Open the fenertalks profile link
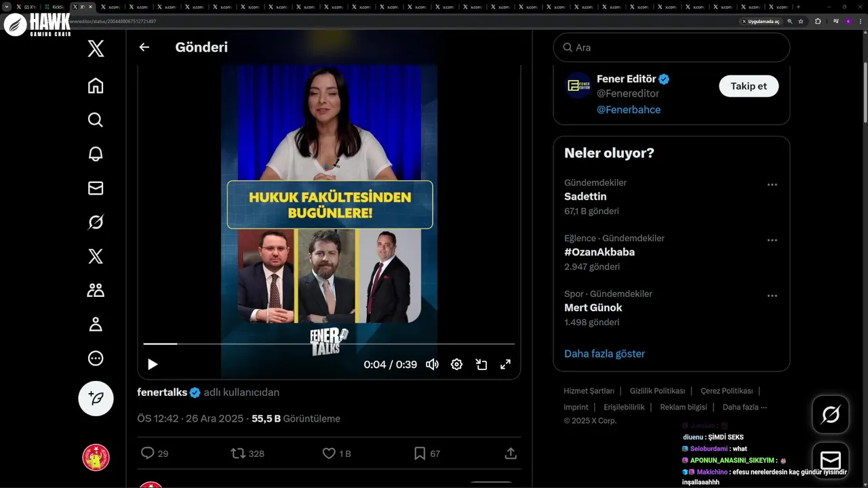The height and width of the screenshot is (488, 868). pyautogui.click(x=162, y=392)
